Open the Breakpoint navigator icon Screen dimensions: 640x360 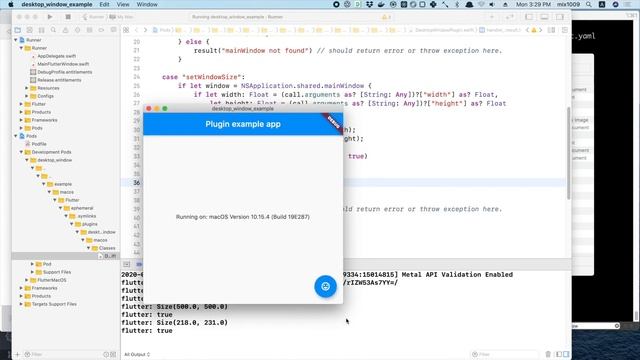[x=101, y=30]
